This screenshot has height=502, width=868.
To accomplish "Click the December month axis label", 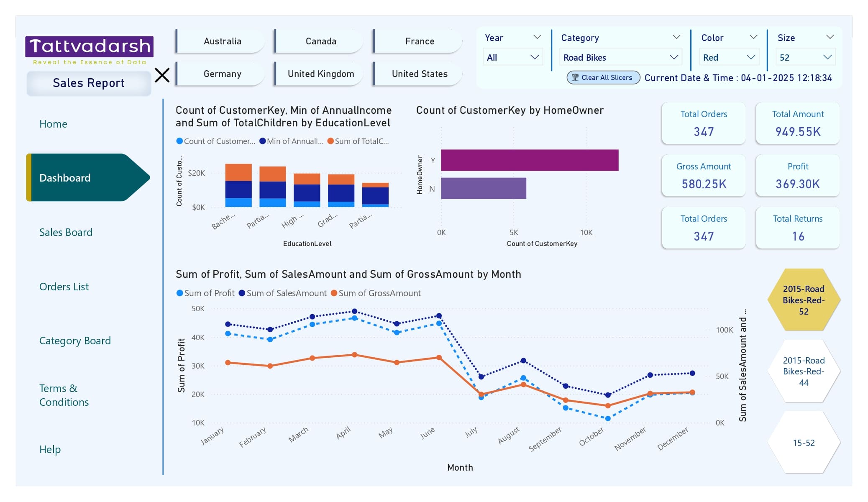I will pyautogui.click(x=673, y=438).
